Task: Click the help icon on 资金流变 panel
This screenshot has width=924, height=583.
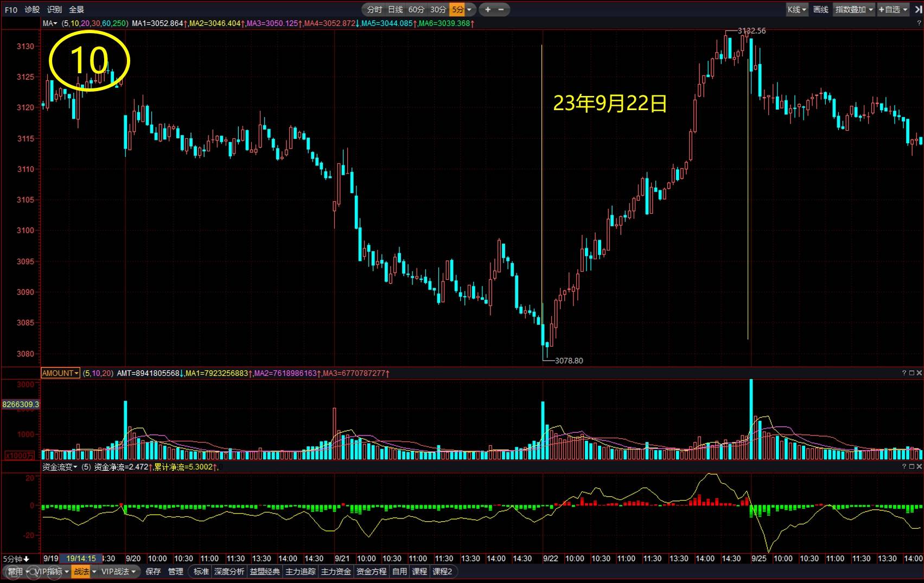Action: click(x=904, y=466)
